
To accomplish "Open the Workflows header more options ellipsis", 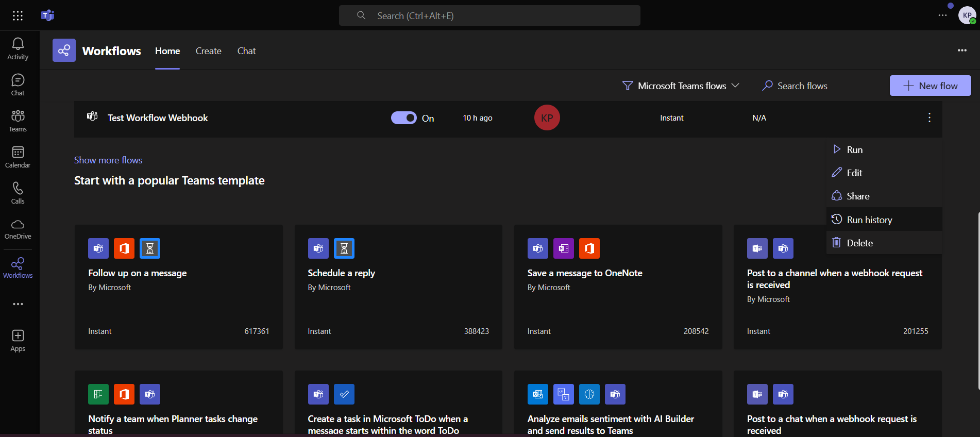I will [962, 51].
